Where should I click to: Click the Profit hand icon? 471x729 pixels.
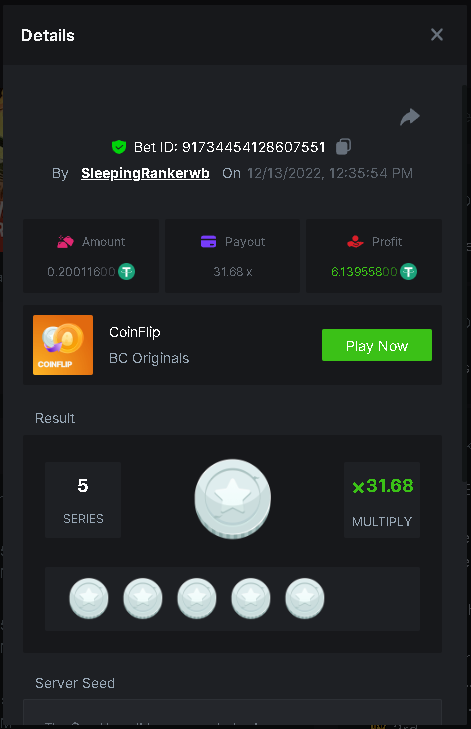pos(355,242)
